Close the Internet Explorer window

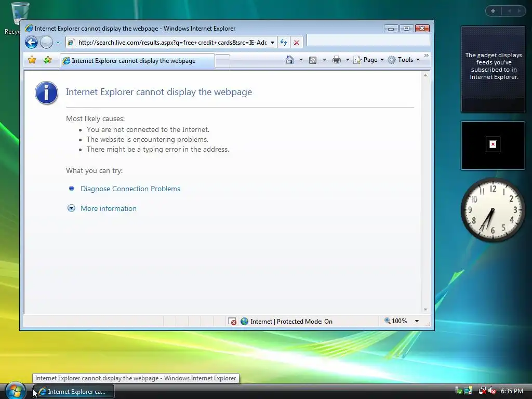(x=422, y=29)
